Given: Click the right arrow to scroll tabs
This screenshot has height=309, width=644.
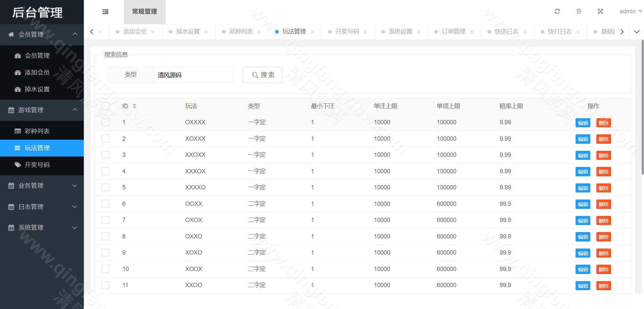Looking at the screenshot, I should (x=622, y=32).
